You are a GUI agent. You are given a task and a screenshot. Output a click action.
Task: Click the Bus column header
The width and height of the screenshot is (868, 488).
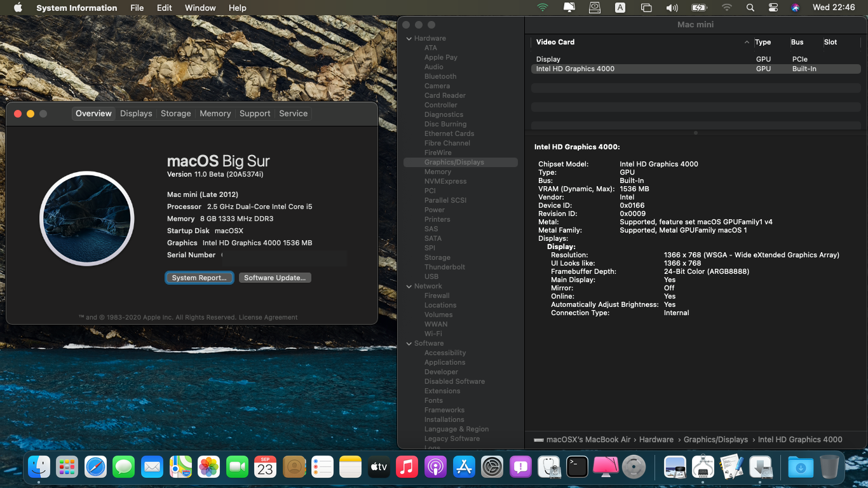pos(797,42)
